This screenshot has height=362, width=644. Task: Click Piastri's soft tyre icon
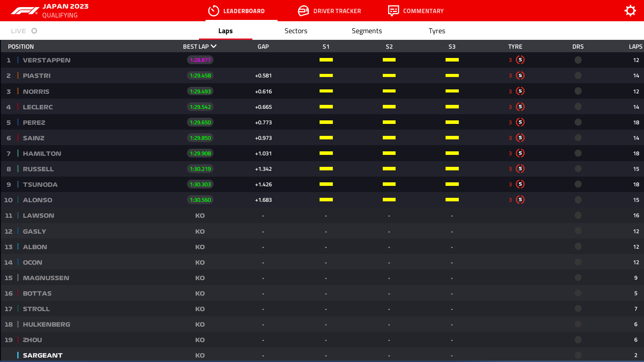pos(520,75)
